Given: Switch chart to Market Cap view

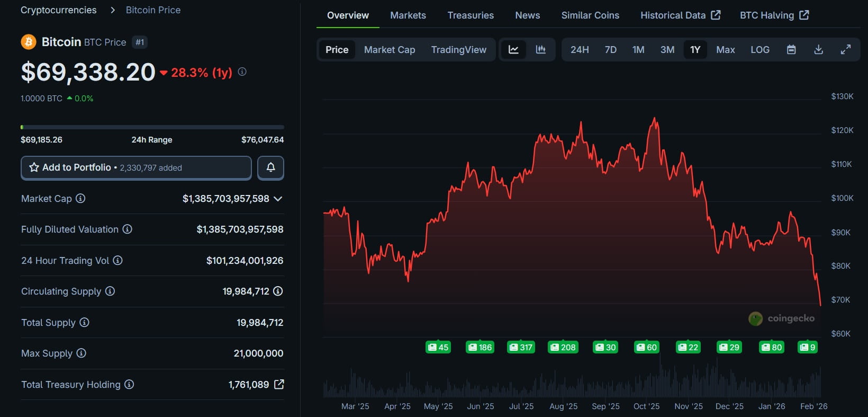Looking at the screenshot, I should 390,49.
